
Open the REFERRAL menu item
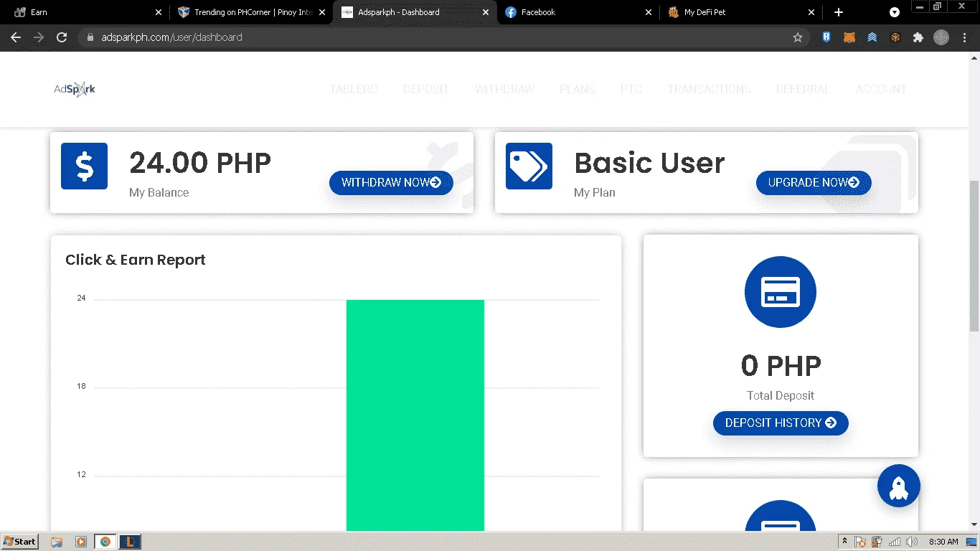(803, 89)
